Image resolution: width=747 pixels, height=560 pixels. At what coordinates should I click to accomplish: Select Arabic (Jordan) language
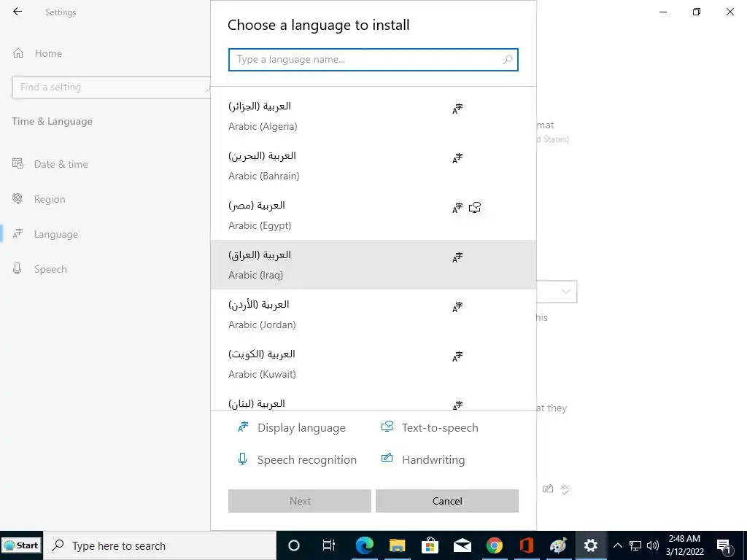click(x=373, y=314)
